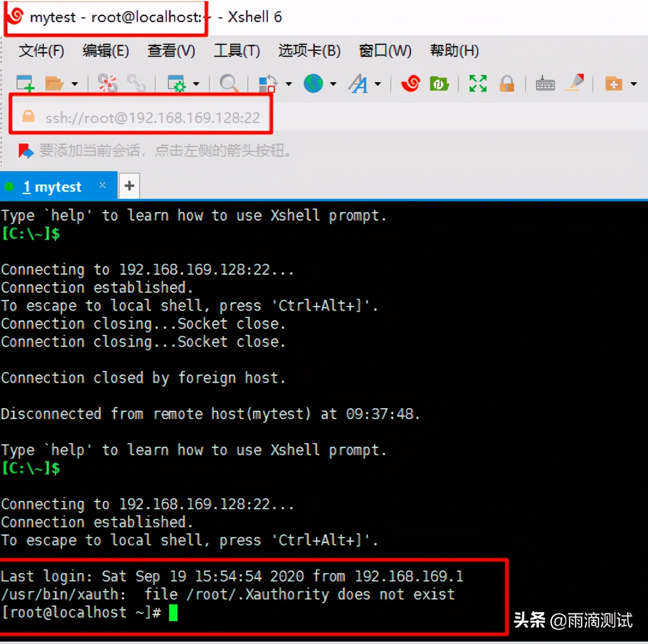
Task: Select the 1 mytest session tab
Action: click(x=53, y=186)
